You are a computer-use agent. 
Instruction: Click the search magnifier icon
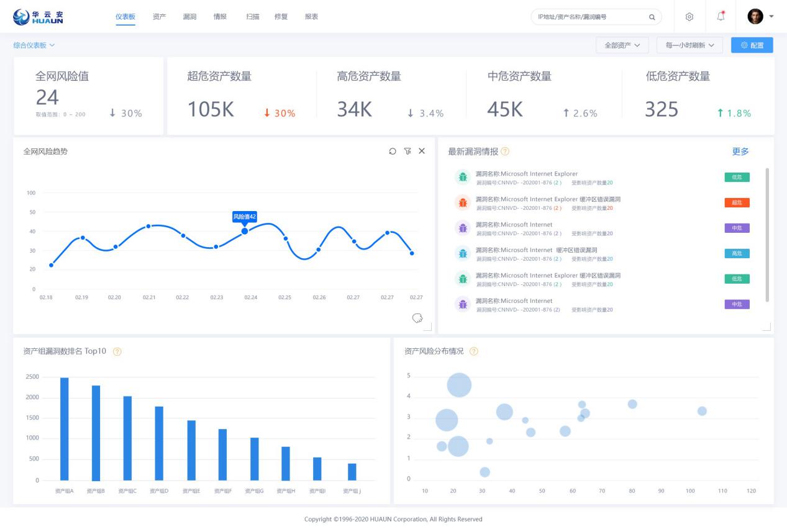(x=652, y=17)
